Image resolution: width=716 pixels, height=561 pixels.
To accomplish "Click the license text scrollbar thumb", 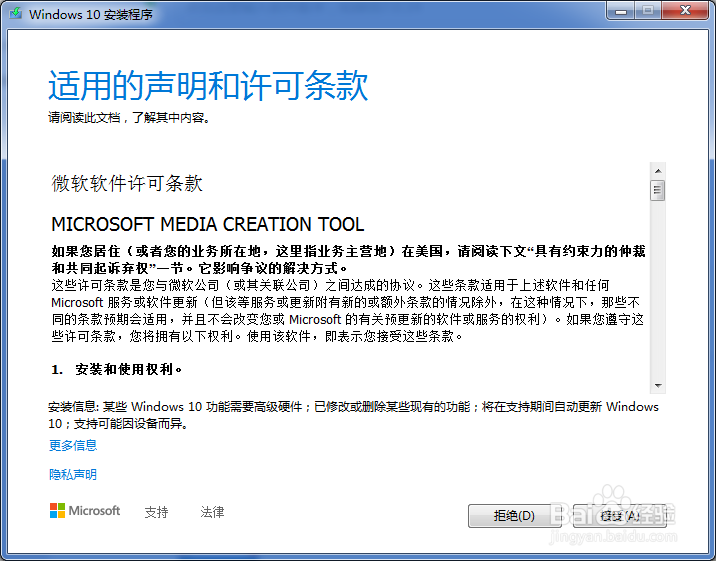I will click(658, 190).
